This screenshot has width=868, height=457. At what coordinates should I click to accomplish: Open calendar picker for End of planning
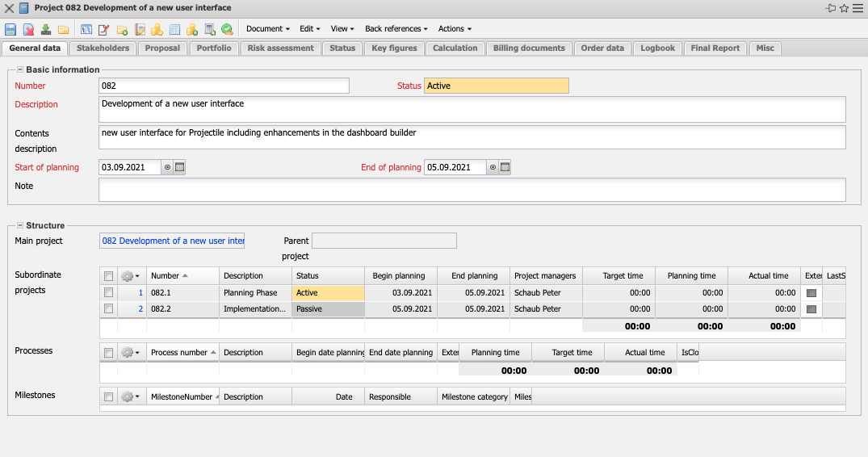coord(505,167)
